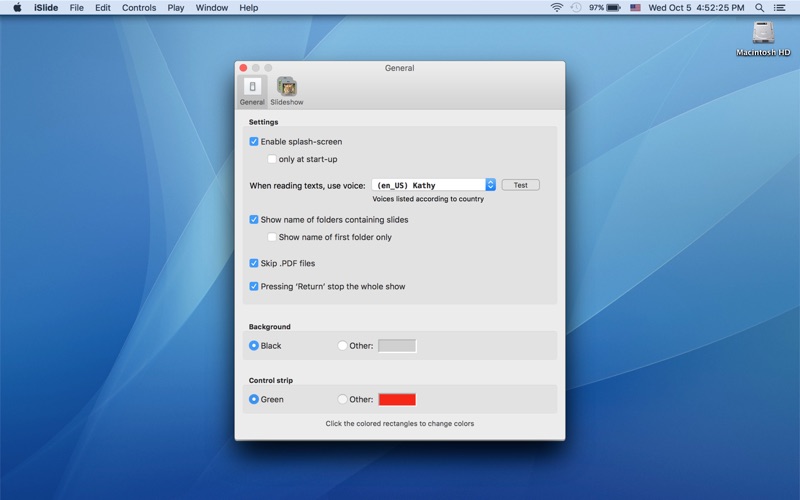Toggle Show name of folders containing slides
The image size is (800, 500).
point(254,219)
